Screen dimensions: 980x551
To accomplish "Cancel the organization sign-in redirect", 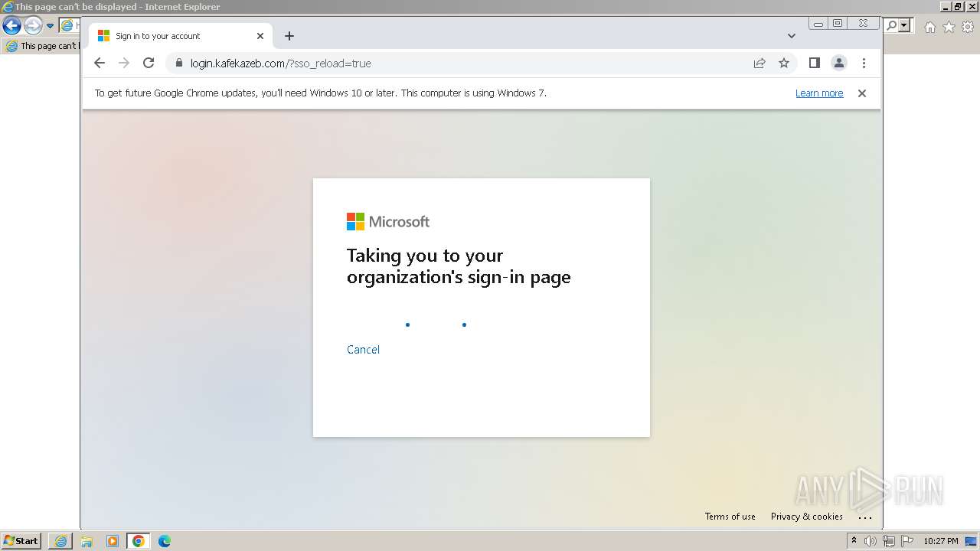I will [363, 350].
